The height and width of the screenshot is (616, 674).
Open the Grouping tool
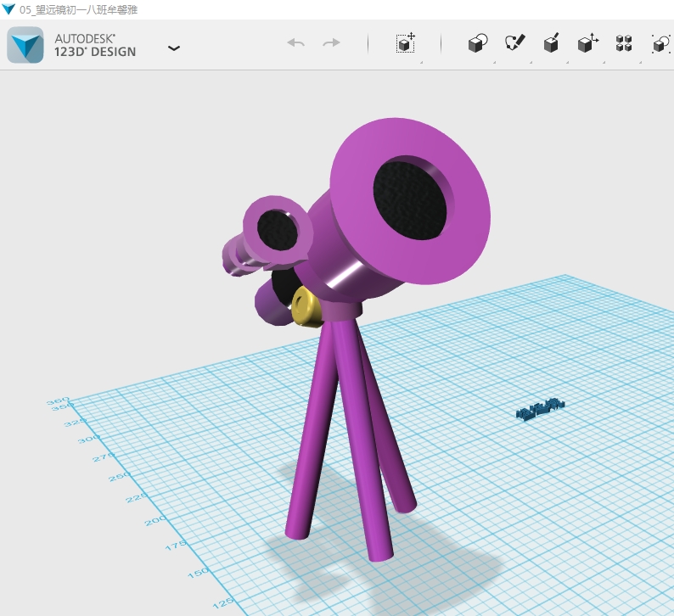661,44
